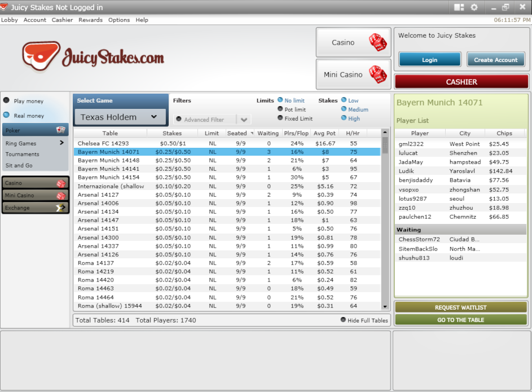Open the Cashier menu

[x=62, y=20]
